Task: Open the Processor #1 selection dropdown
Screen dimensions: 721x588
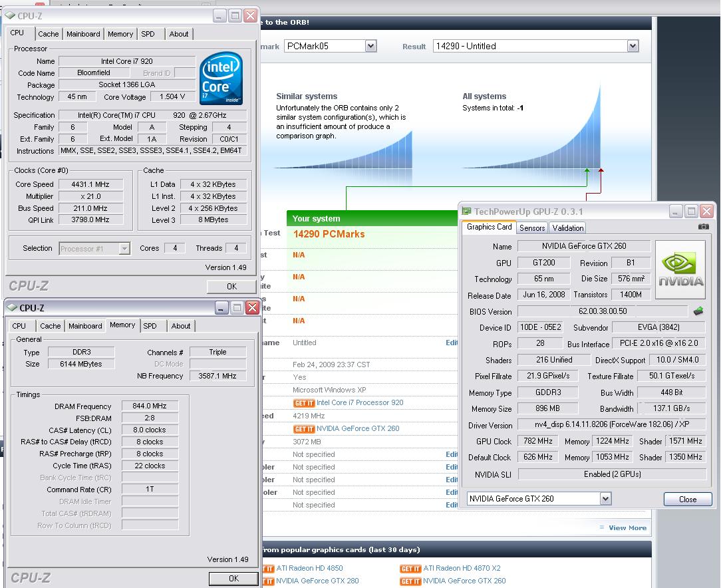Action: 124,248
